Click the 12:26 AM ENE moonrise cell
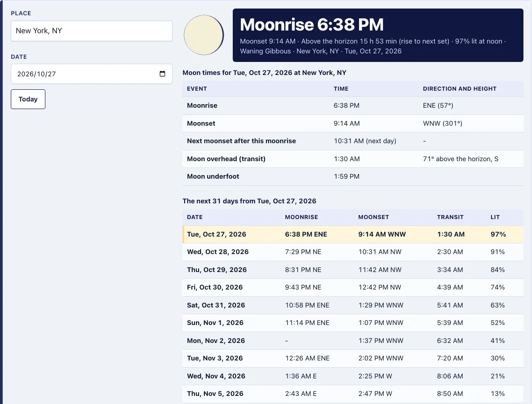Screen dimensions: 532x404 click(307, 358)
